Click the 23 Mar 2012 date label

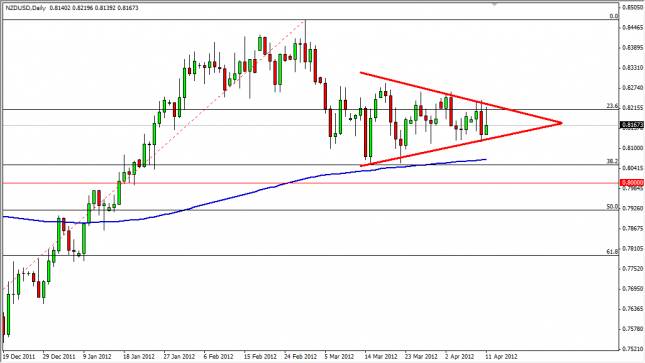421,356
